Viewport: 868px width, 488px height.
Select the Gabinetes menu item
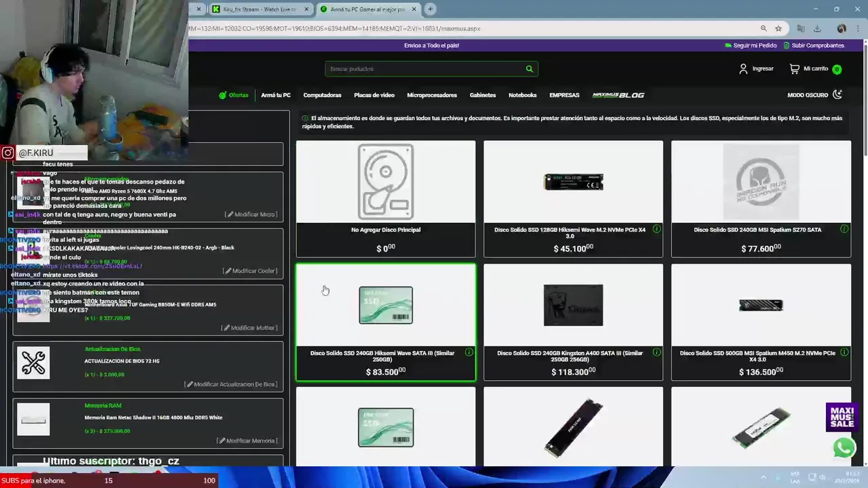(x=483, y=95)
